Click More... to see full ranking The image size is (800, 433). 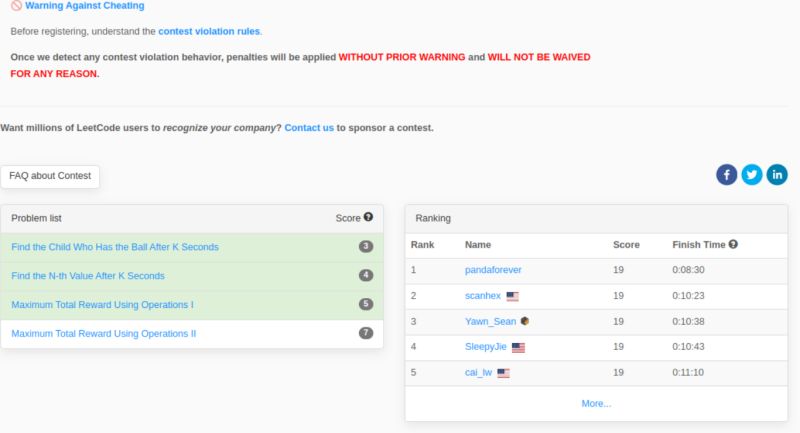[x=596, y=403]
